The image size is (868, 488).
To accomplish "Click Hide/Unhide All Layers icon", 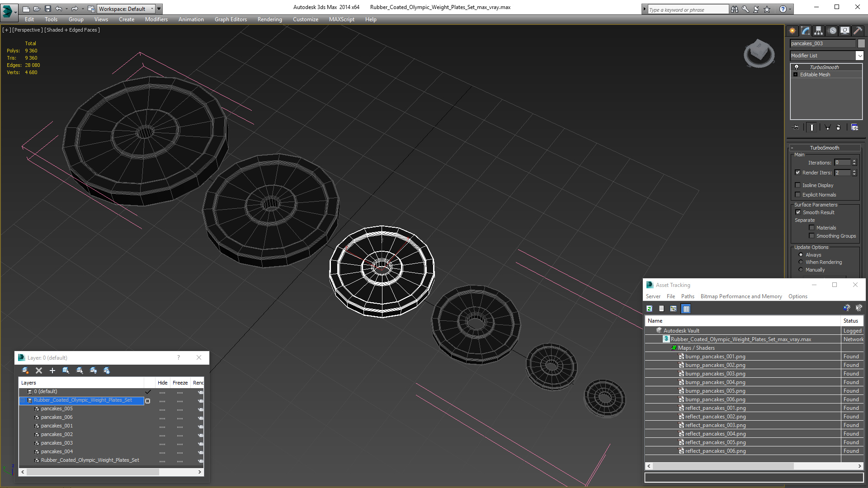I will [93, 371].
